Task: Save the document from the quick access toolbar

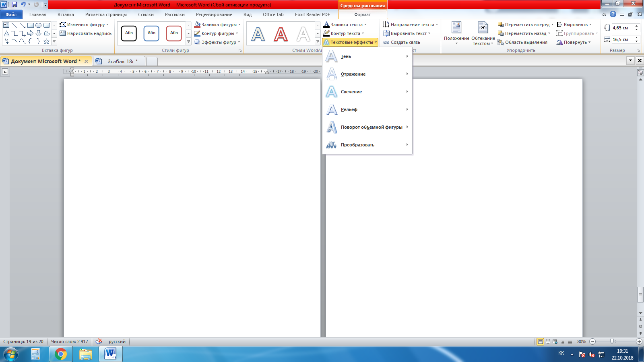Action: [14, 4]
